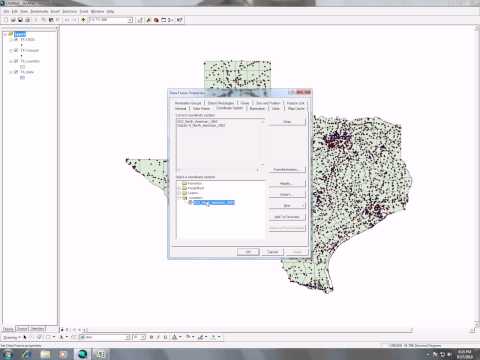Click the Transformations button
480x360 pixels.
(x=287, y=169)
